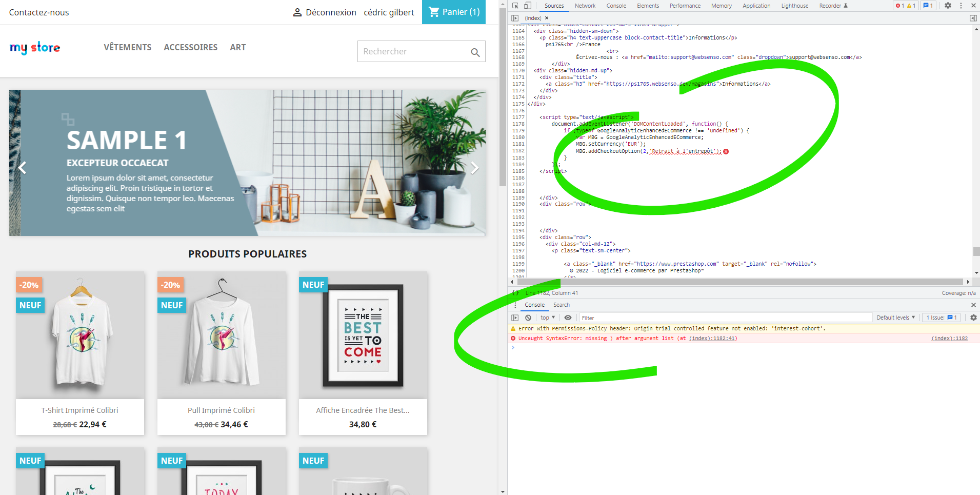Toggle the navigator sidebar show icon
Screen dimensions: 980x495
(515, 17)
